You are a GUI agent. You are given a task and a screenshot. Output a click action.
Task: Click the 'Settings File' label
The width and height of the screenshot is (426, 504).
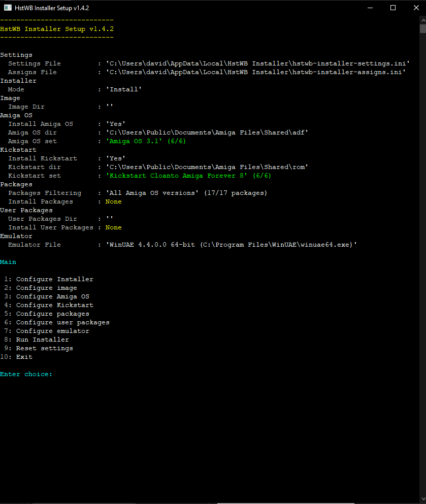click(35, 63)
